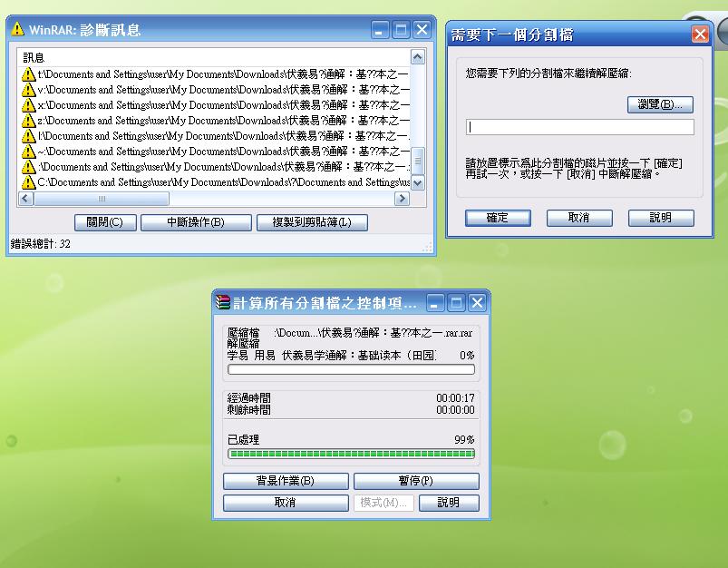The height and width of the screenshot is (568, 728).
Task: Click the warning icon of the v:\Documents row
Action: click(29, 90)
